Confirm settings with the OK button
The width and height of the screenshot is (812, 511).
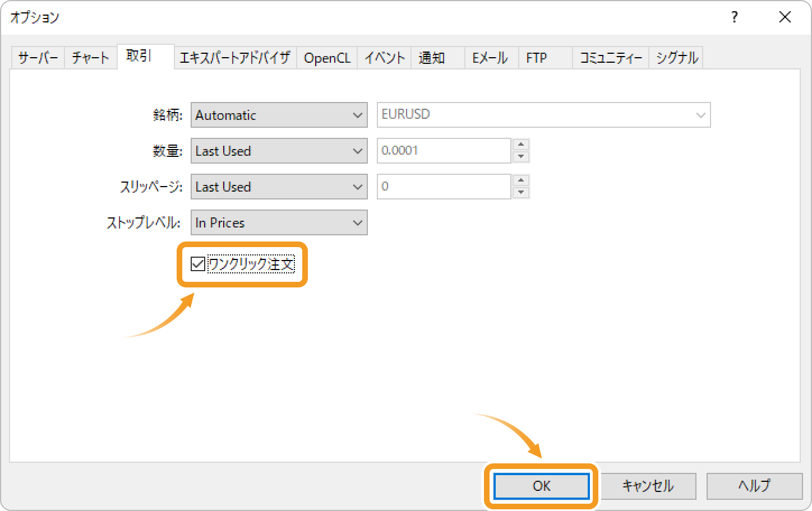click(542, 486)
